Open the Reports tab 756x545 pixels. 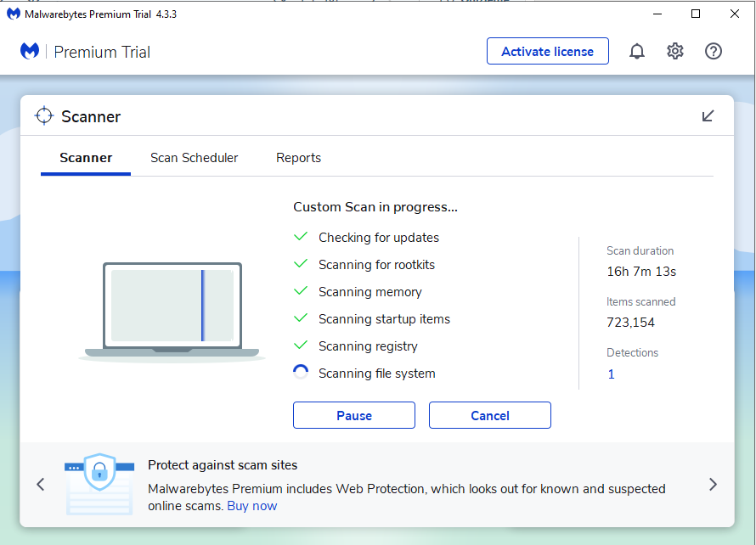coord(298,158)
